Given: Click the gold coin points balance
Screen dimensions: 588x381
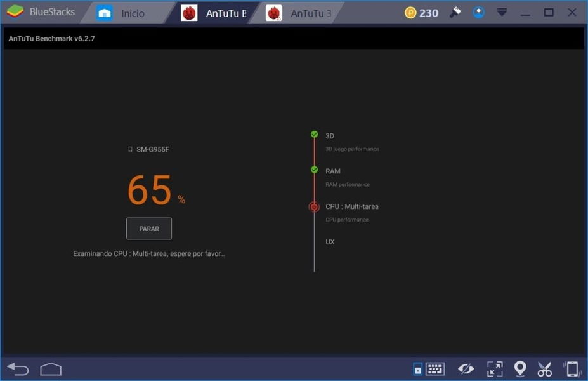Looking at the screenshot, I should (422, 13).
